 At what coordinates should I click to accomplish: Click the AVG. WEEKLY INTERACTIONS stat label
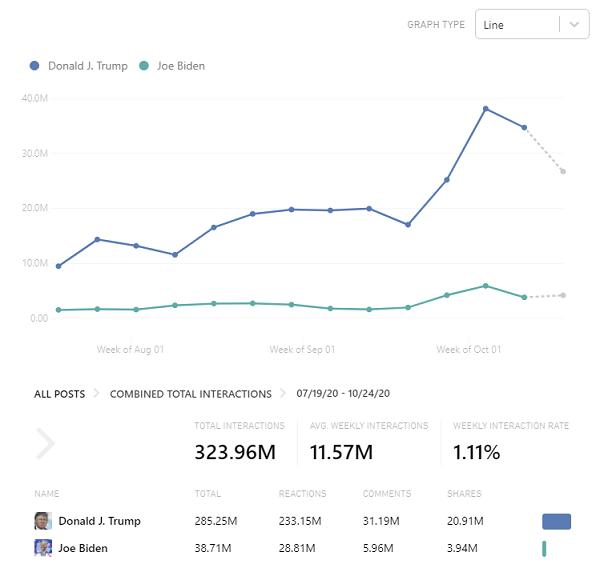tap(369, 426)
